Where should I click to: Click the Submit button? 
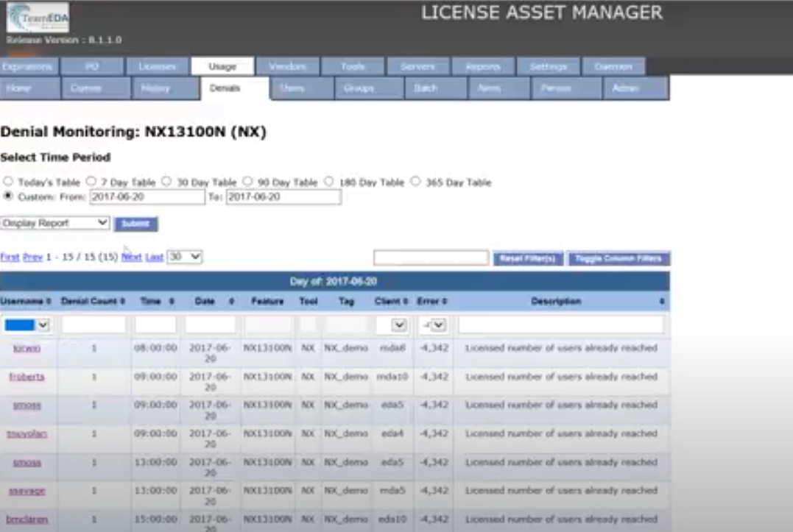135,223
